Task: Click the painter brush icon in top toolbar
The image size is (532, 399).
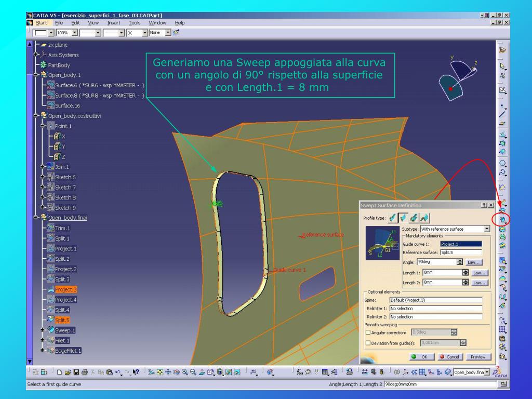Action: click(176, 32)
